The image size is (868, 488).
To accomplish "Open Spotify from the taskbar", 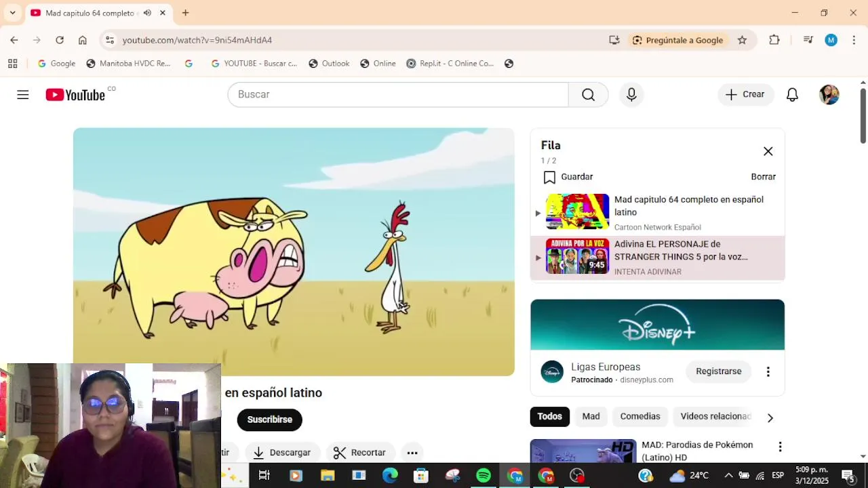I will (x=484, y=476).
